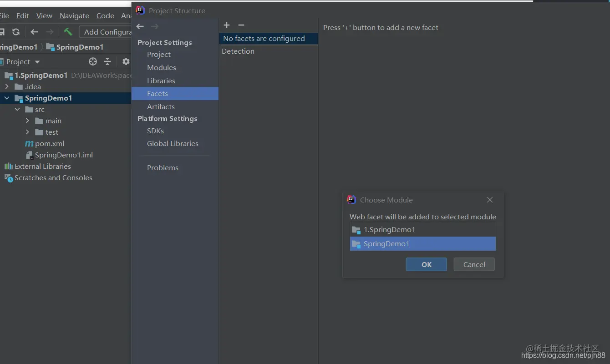Choose SpringDemo1 in the Choose Module list
This screenshot has height=364, width=610.
point(423,244)
